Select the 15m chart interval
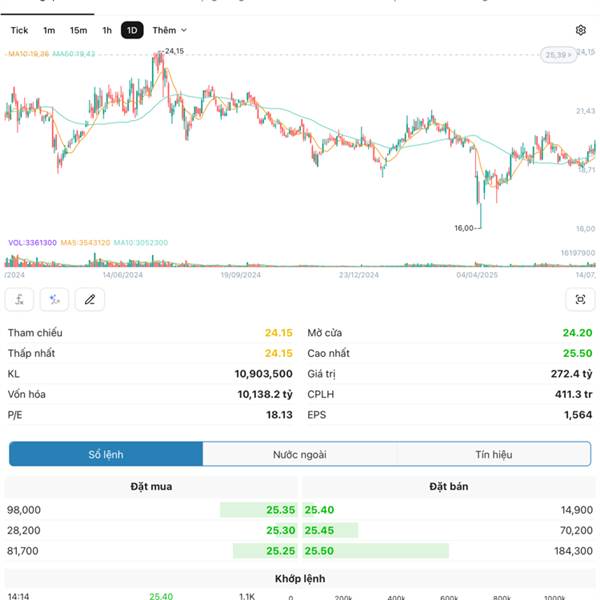 (x=78, y=31)
